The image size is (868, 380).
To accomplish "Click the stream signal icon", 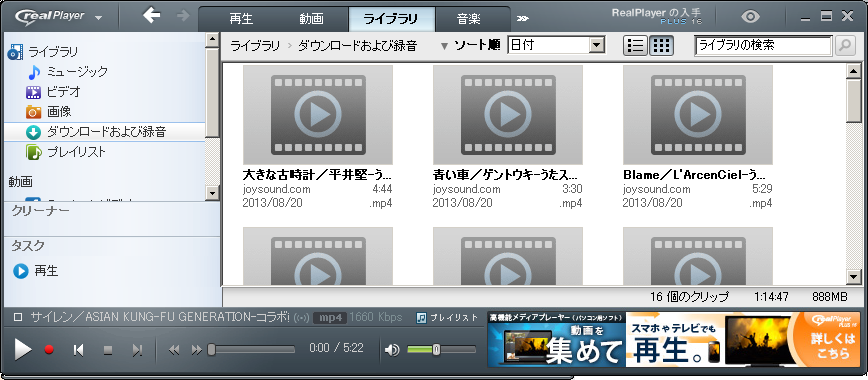I will point(301,318).
